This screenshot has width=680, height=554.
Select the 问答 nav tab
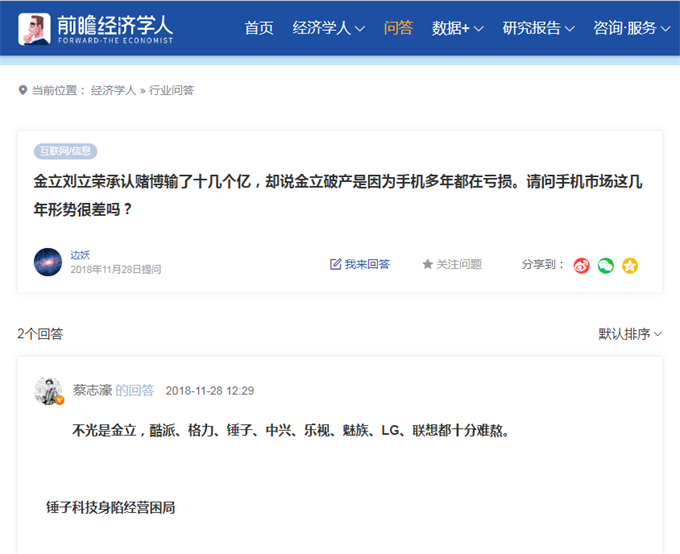[x=398, y=28]
